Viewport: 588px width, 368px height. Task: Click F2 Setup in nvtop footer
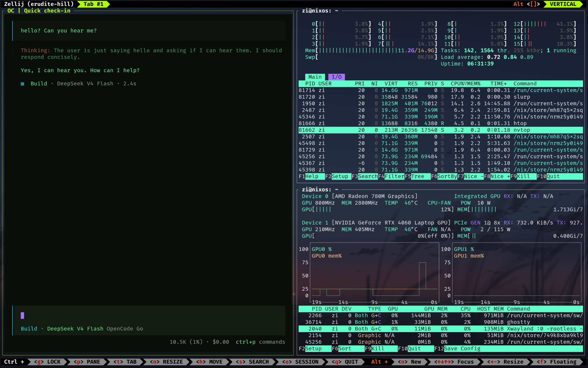pyautogui.click(x=315, y=349)
